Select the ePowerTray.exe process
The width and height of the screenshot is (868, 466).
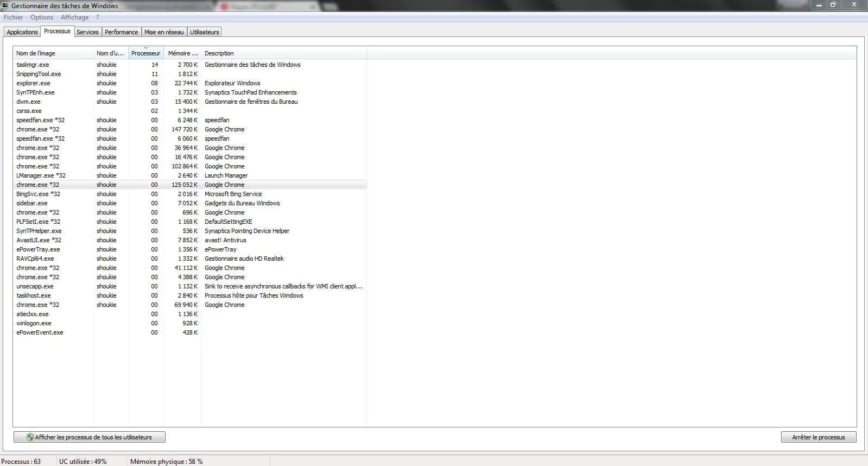pyautogui.click(x=190, y=249)
